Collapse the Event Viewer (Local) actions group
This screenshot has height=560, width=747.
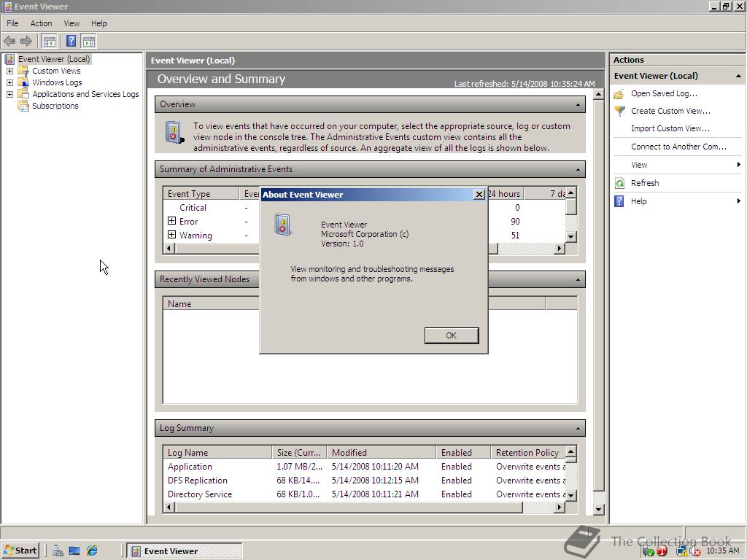pos(738,76)
